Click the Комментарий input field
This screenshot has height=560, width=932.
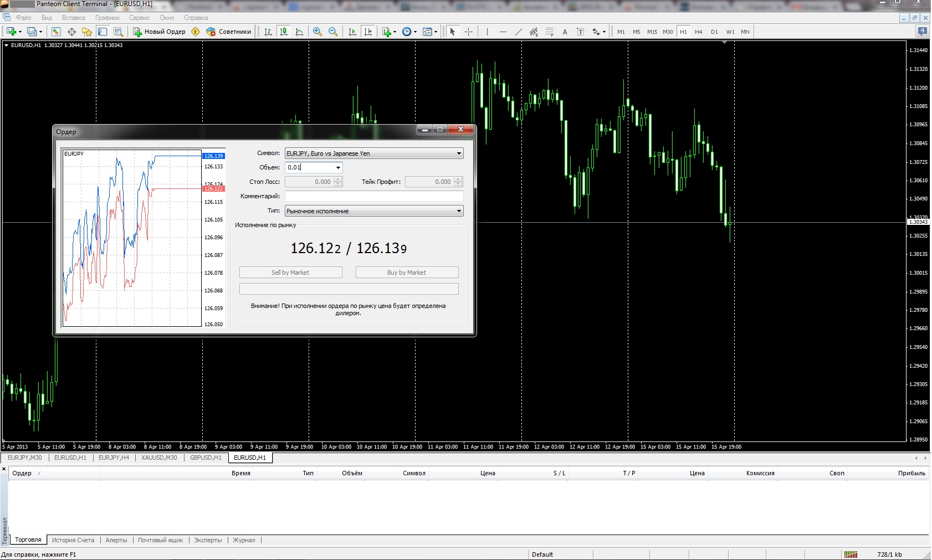(373, 196)
